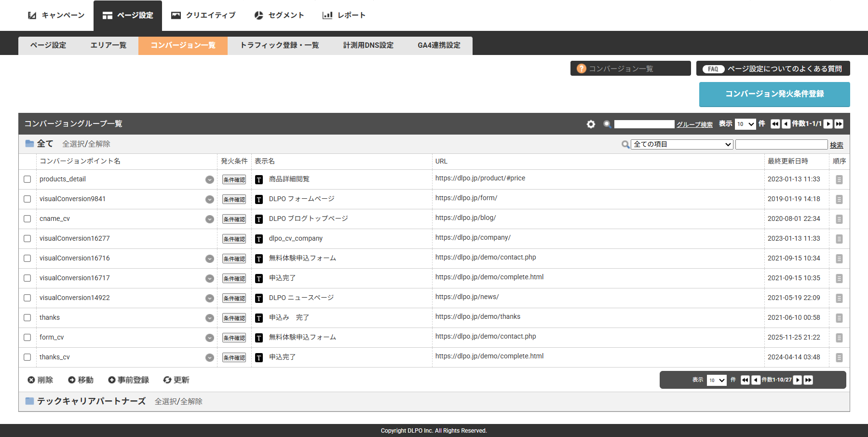Go to next page in header pager

click(x=828, y=124)
